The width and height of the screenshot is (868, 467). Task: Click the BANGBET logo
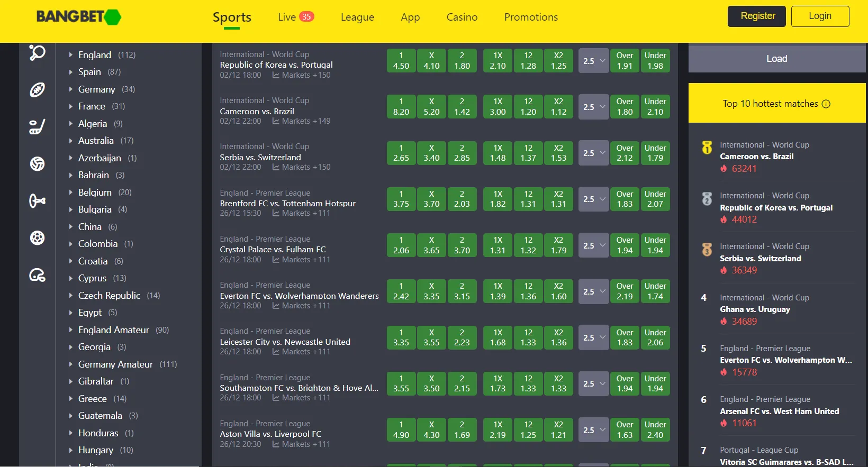(79, 17)
